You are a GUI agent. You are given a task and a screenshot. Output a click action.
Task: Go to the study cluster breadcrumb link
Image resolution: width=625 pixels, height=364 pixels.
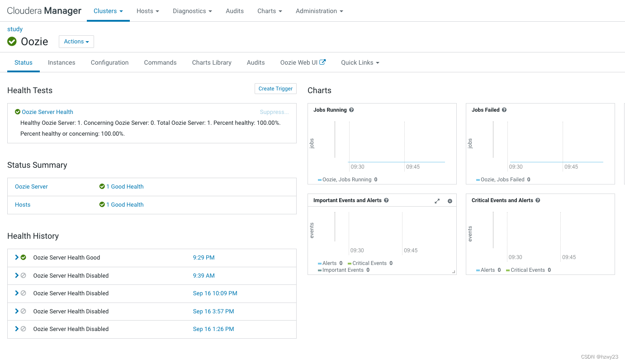[15, 29]
